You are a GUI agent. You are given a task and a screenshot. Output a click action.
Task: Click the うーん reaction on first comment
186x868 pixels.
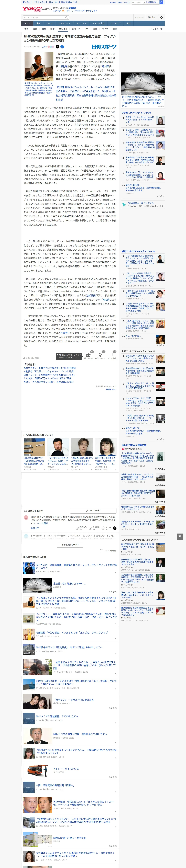(106, 528)
